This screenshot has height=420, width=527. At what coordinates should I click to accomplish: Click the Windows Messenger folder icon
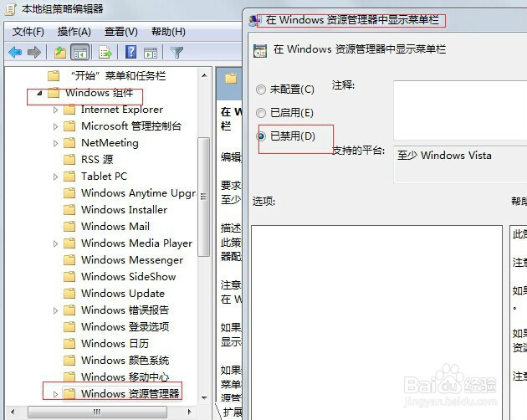[69, 260]
